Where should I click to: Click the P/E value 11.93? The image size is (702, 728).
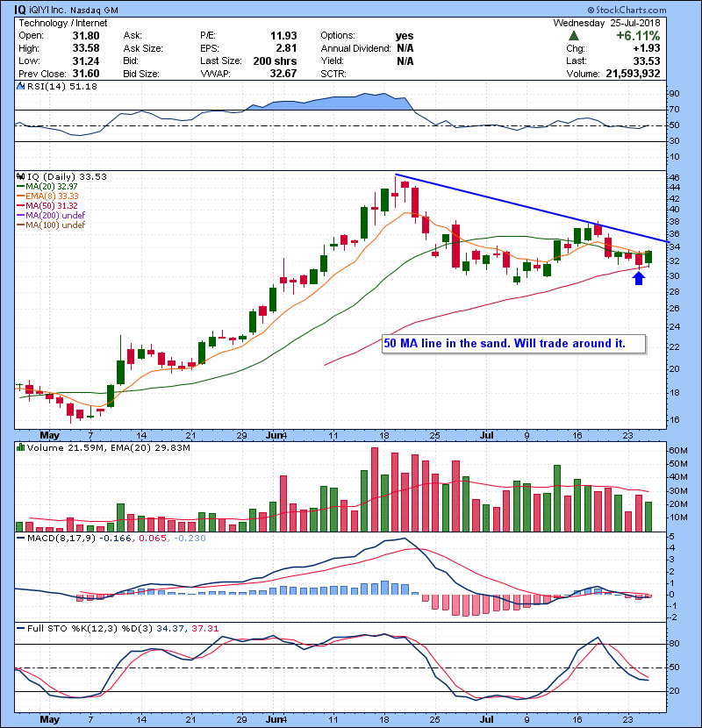pyautogui.click(x=283, y=36)
